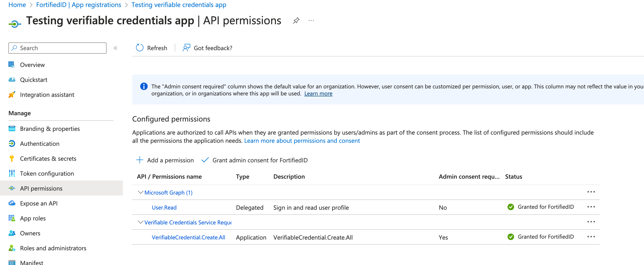The image size is (644, 265).
Task: Click the Type column header
Action: (x=243, y=176)
